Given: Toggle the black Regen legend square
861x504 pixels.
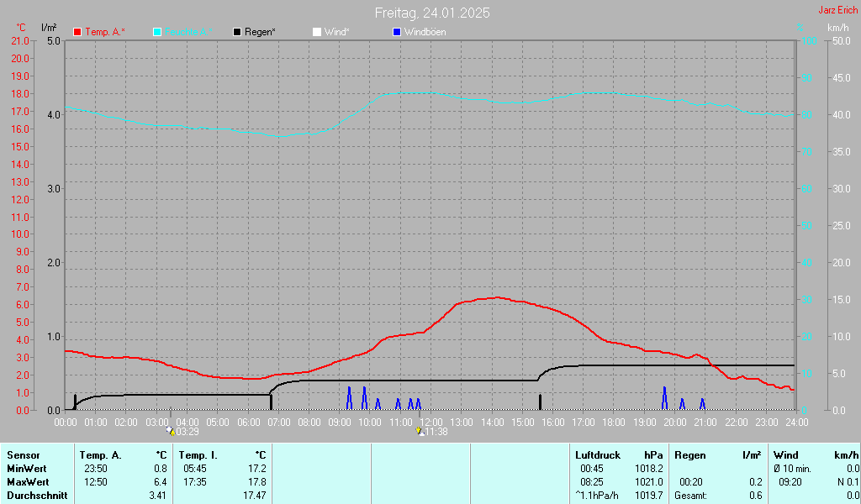Looking at the screenshot, I should tap(237, 33).
